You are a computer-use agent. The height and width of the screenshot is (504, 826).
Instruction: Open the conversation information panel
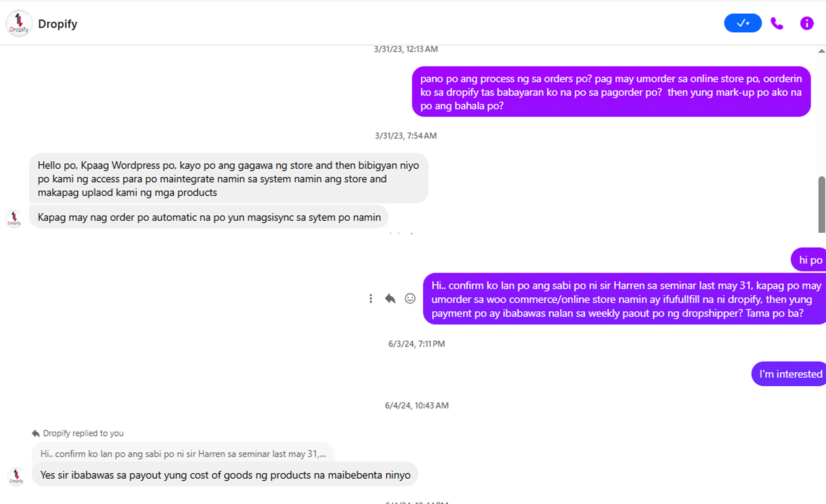click(807, 23)
